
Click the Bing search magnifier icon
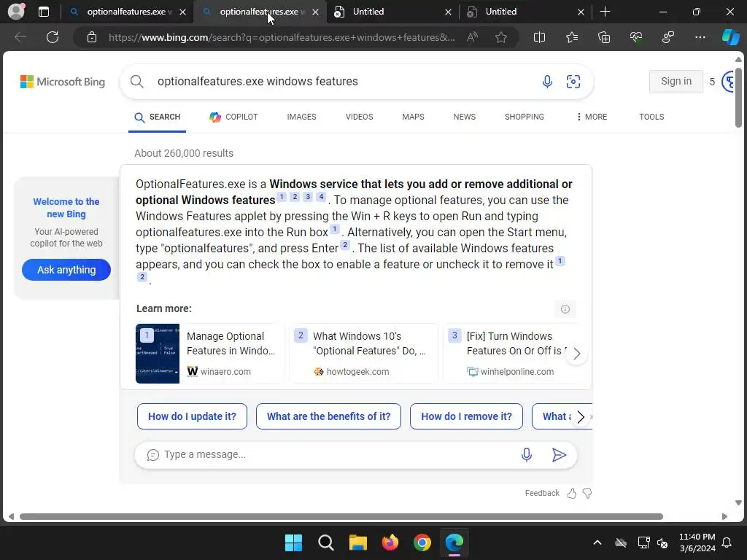click(136, 82)
